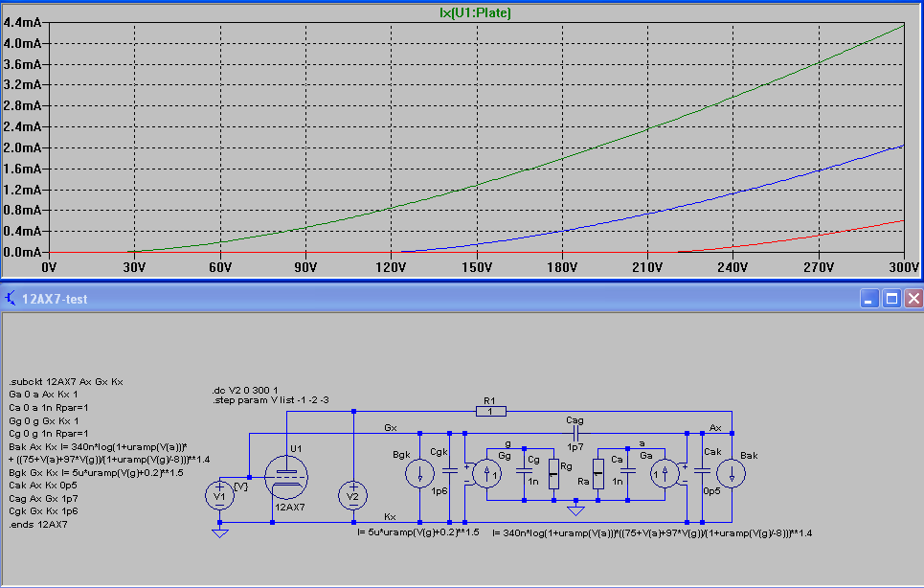The height and width of the screenshot is (588, 924).
Task: Select the Ga controlled source symbol
Action: click(x=665, y=474)
